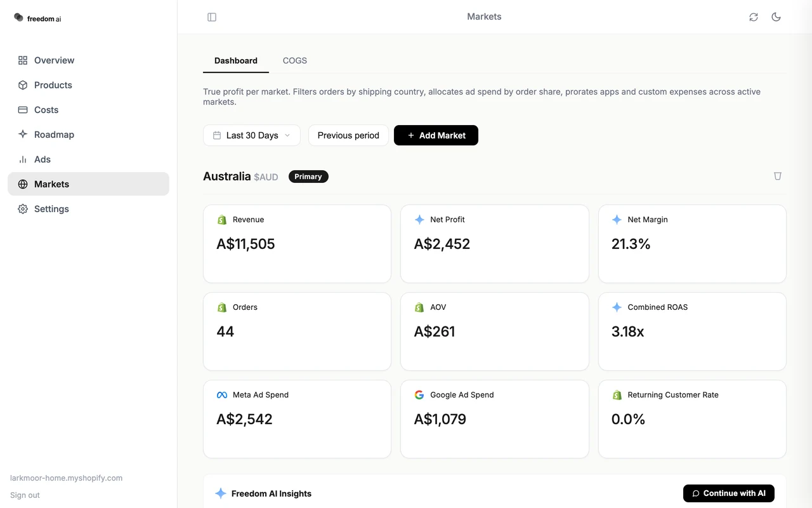
Task: Open the Ads section in sidebar
Action: click(x=88, y=159)
